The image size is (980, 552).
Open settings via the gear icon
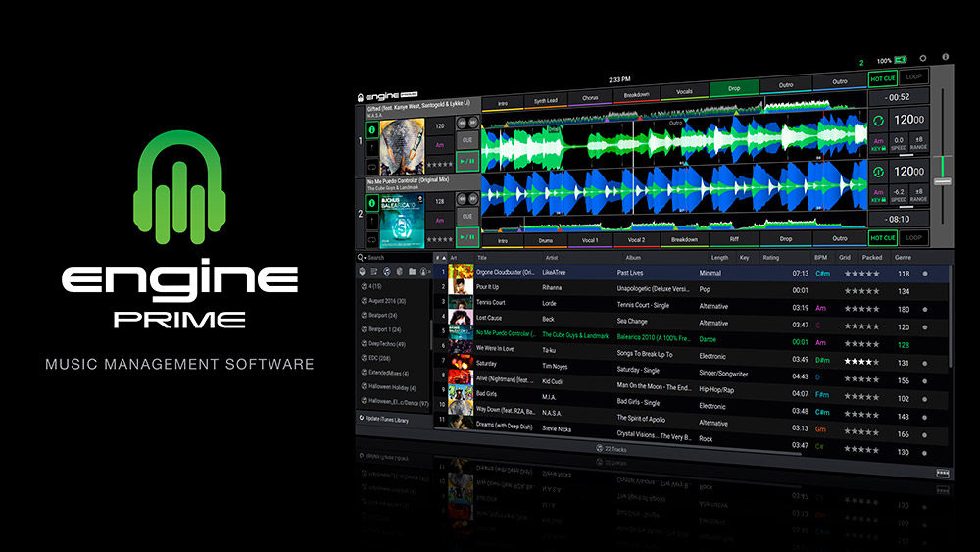922,59
